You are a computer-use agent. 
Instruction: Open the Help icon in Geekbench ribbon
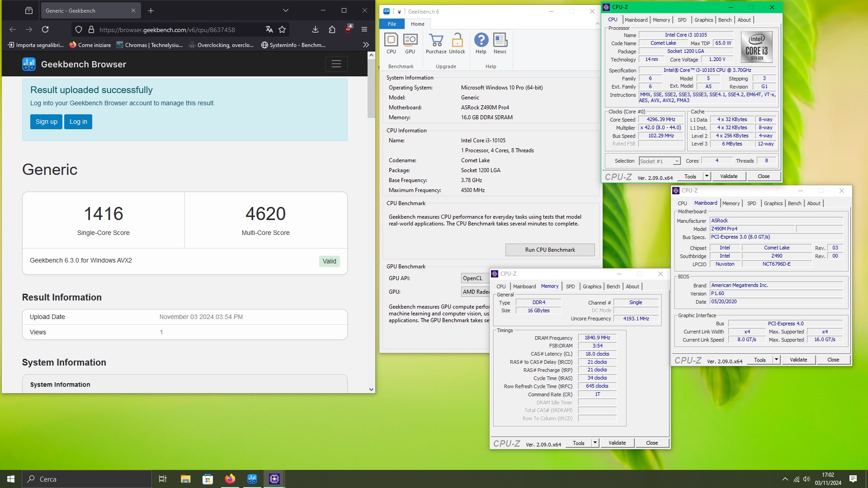pos(481,43)
